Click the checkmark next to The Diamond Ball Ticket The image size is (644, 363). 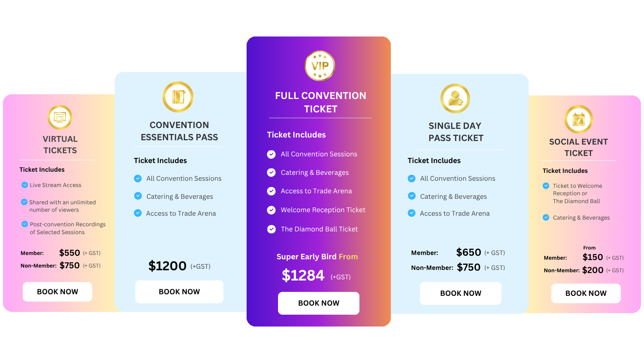tap(271, 229)
